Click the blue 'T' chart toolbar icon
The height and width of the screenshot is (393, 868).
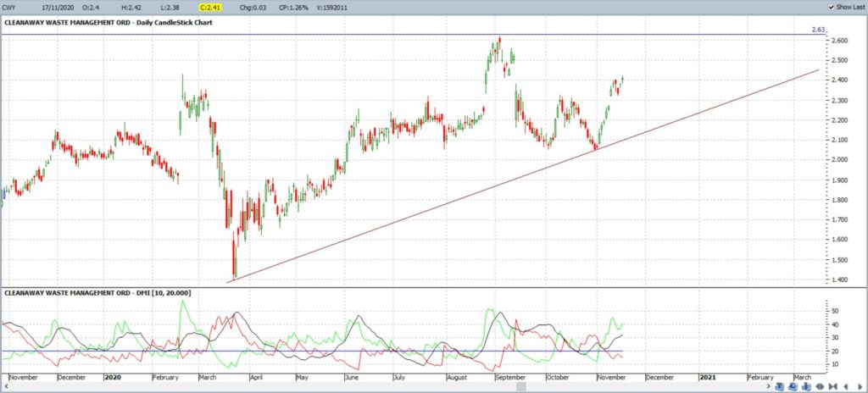[x=780, y=386]
